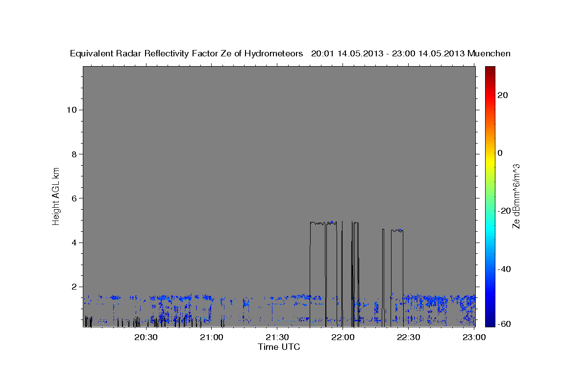Screen dimensions: 588x392
Task: Click the "Time UTC" axis label
Action: click(279, 347)
